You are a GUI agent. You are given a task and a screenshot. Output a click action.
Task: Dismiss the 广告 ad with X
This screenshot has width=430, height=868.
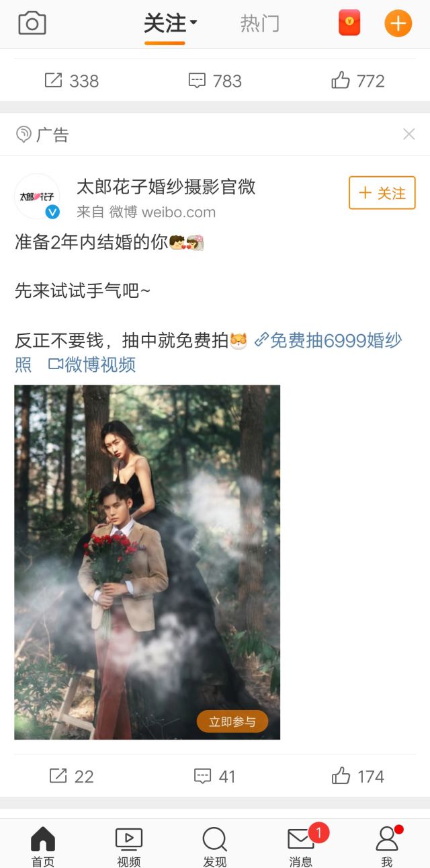coord(408,134)
